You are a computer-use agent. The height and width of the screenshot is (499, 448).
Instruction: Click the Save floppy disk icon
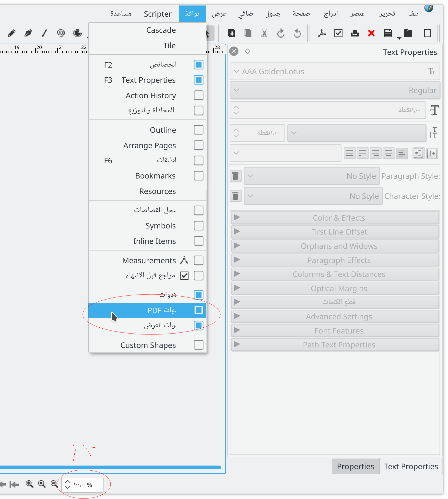coord(388,33)
